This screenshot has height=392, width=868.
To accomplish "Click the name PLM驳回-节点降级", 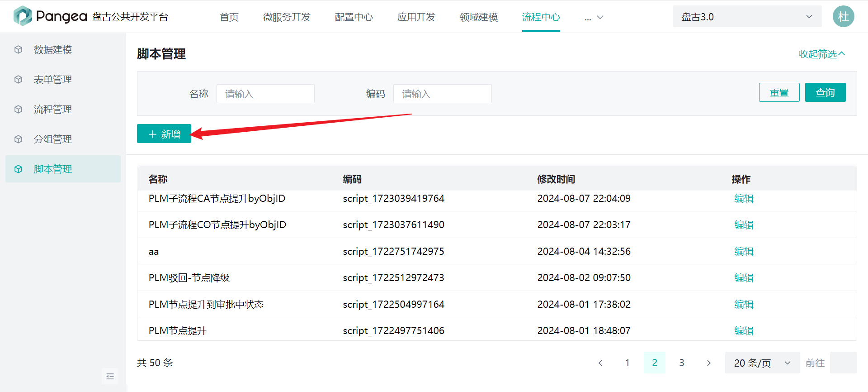I will tap(189, 278).
